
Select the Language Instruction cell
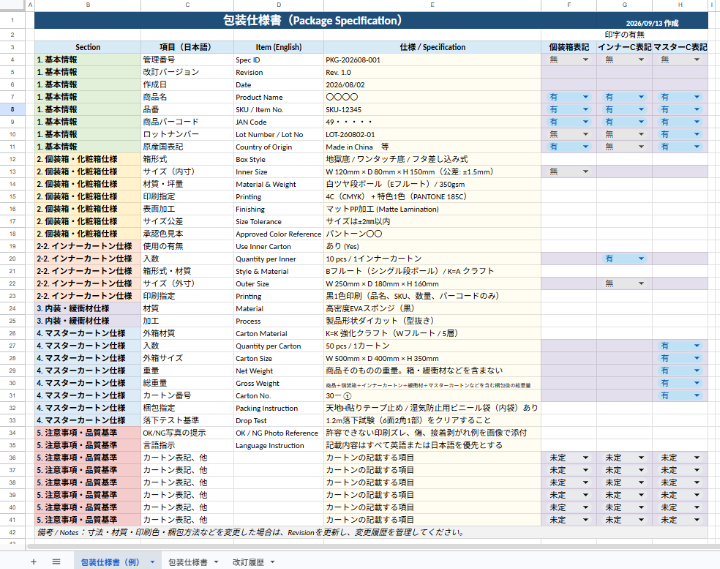pos(278,445)
